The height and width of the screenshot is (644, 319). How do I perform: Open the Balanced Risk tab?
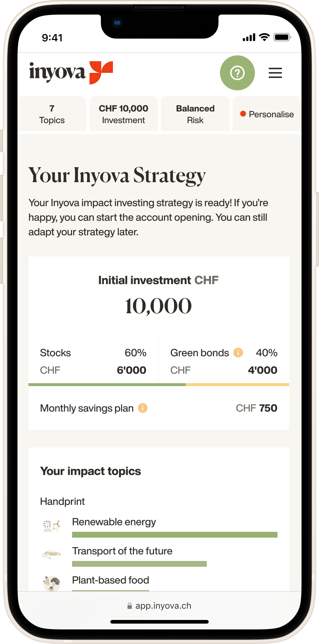click(195, 114)
